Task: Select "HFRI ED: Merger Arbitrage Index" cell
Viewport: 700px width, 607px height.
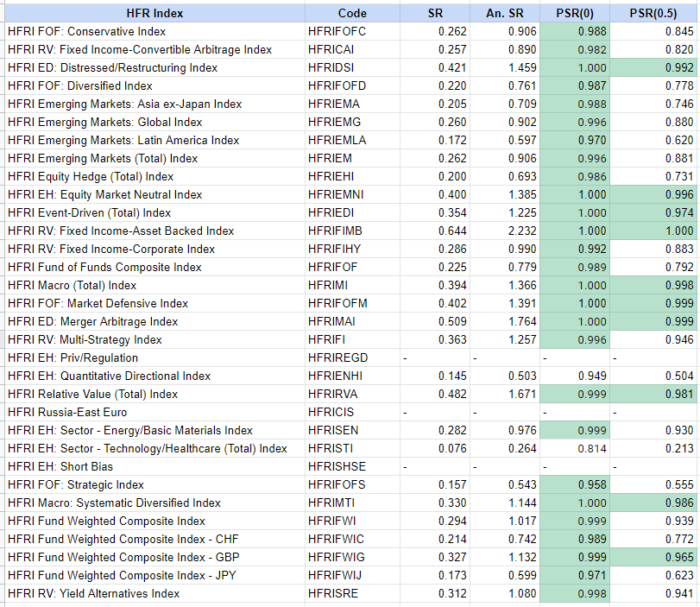Action: click(x=155, y=321)
